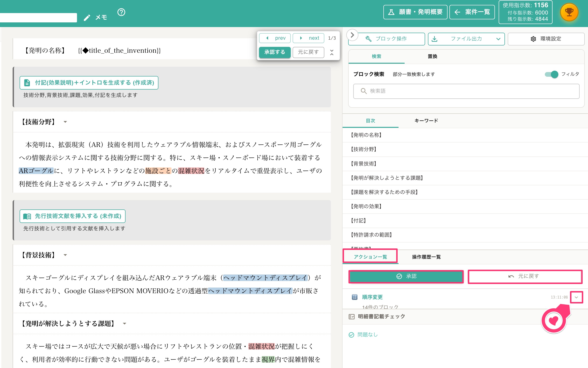The width and height of the screenshot is (588, 368).
Task: Jump to 【発明が解決しようとする課題】 in contents list
Action: pyautogui.click(x=465, y=178)
